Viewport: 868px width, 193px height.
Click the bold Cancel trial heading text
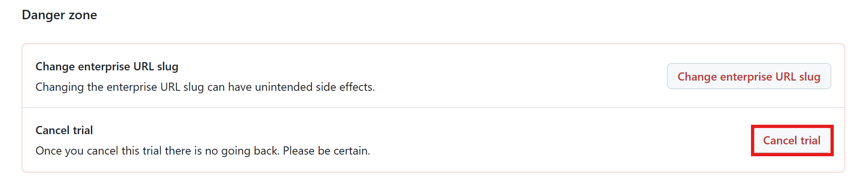[x=64, y=130]
